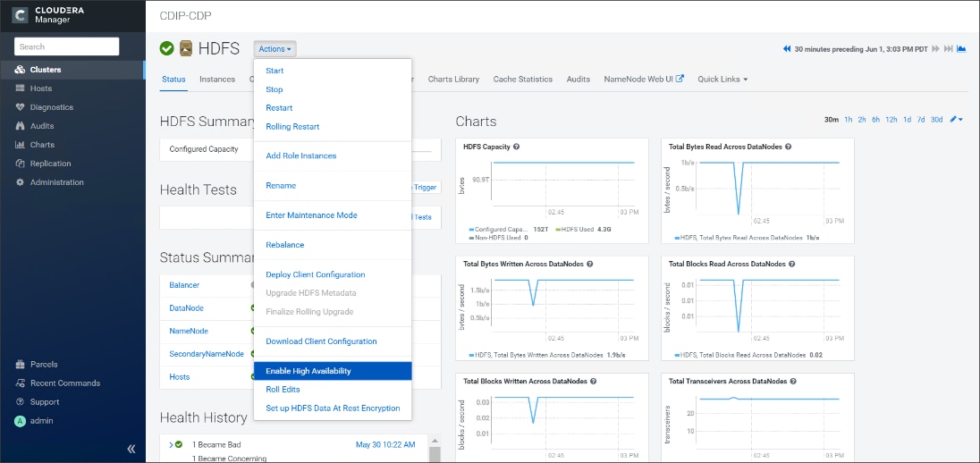
Task: Collapse the sidebar with double chevron
Action: click(131, 449)
